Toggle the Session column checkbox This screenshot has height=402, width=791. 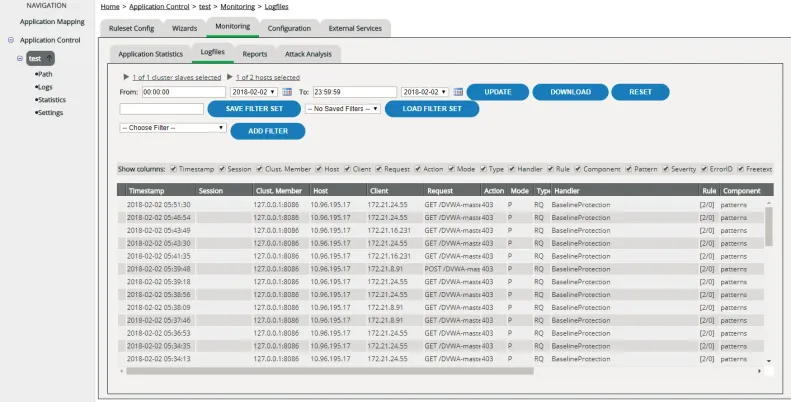pos(222,169)
